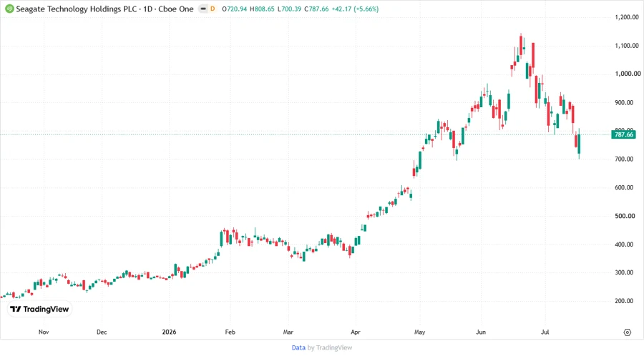Viewport: 644px width, 356px height.
Task: Click the orange D delayed-data indicator
Action: (x=213, y=9)
